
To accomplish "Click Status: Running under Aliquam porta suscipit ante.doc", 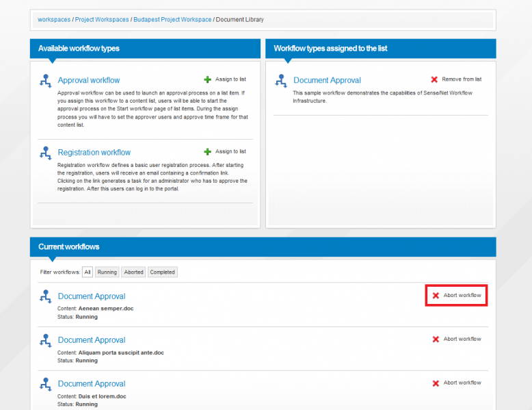I will [x=78, y=361].
